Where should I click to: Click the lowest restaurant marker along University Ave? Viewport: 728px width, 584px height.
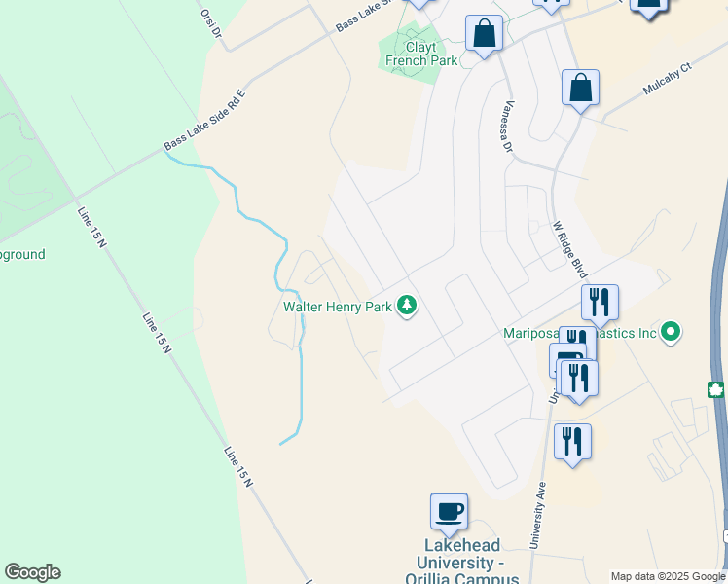572,443
